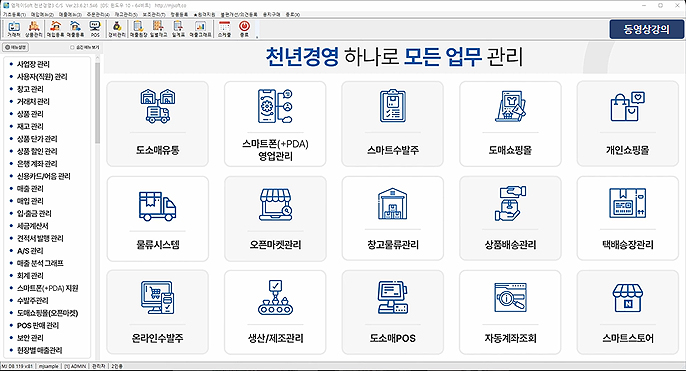The height and width of the screenshot is (371, 686).
Task: Click the 매입등록 toolbar icon
Action: (55, 29)
